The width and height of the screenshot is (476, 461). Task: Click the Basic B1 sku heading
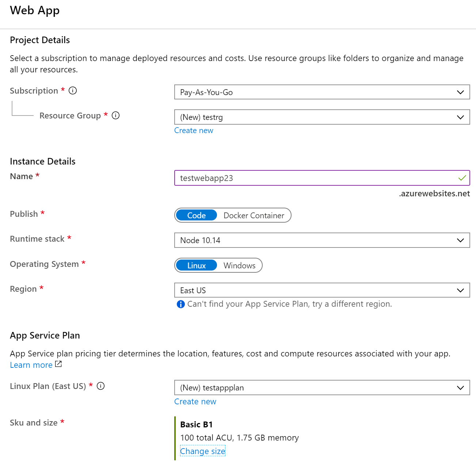click(x=197, y=424)
